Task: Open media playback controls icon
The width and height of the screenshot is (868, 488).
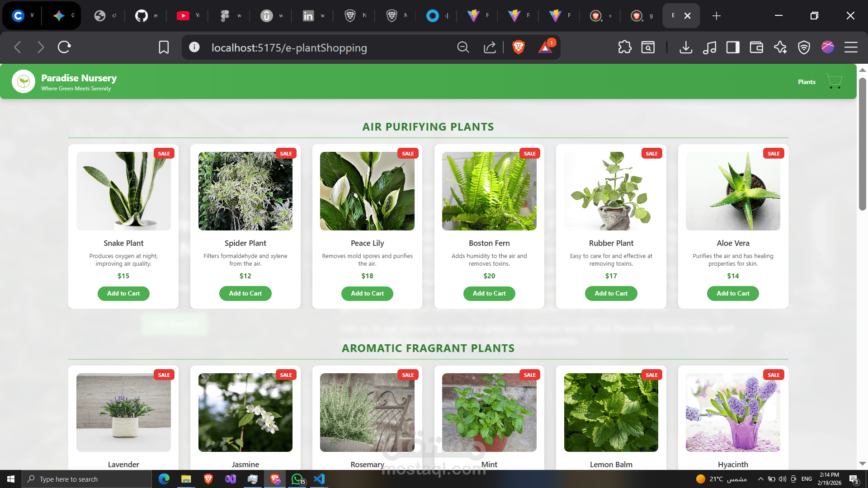Action: [710, 47]
